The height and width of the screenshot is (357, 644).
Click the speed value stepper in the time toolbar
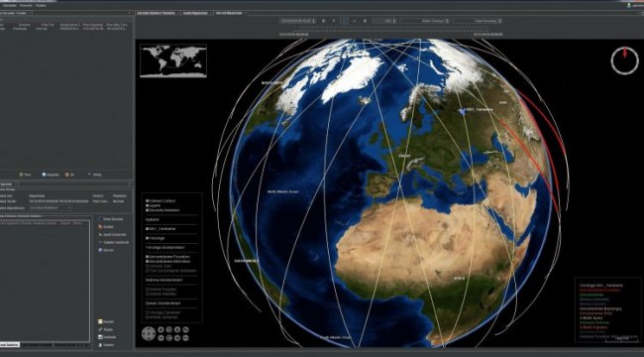[384, 21]
